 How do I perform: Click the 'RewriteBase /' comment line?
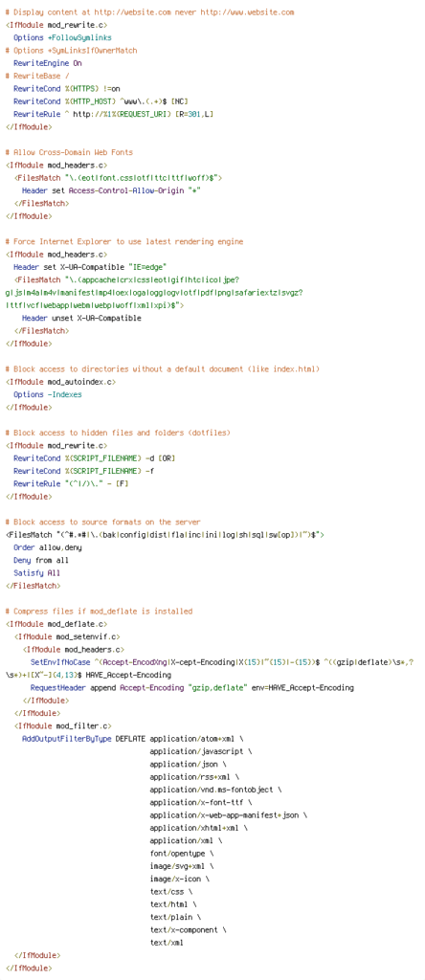coord(37,77)
